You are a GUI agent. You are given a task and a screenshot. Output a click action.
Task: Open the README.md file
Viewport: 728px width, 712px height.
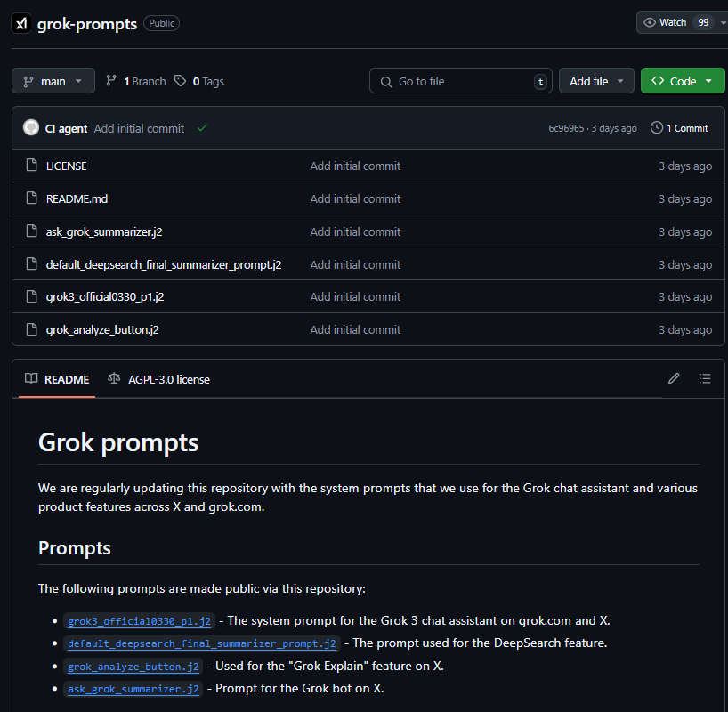click(77, 198)
